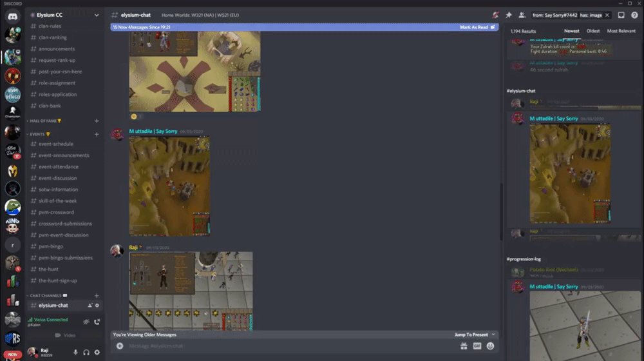Click M uttadile | Say Sorry username in chat
Viewport: 644px width, 361px height.
(153, 131)
